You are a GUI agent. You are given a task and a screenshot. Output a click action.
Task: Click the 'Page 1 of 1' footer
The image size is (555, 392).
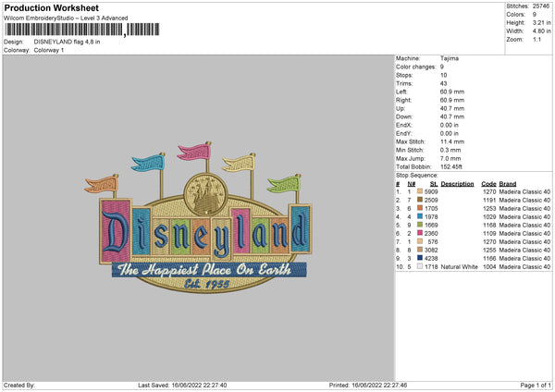pos(536,386)
